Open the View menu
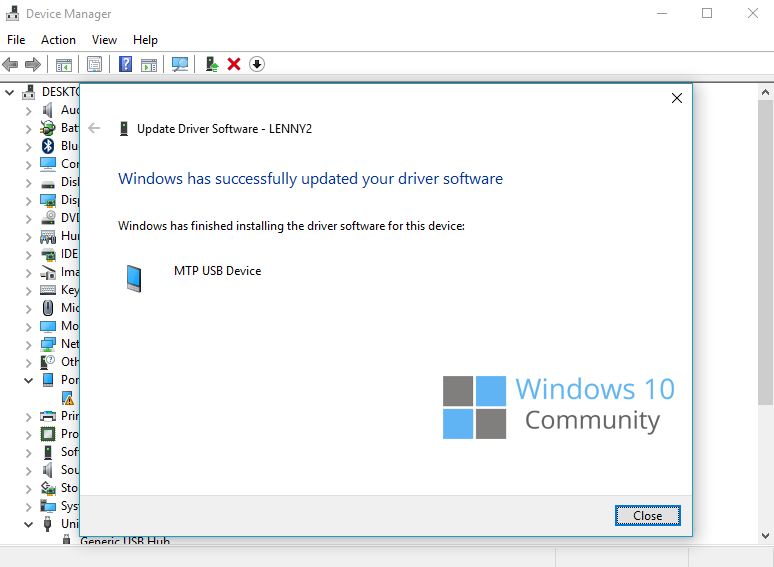The height and width of the screenshot is (567, 774). (x=104, y=39)
